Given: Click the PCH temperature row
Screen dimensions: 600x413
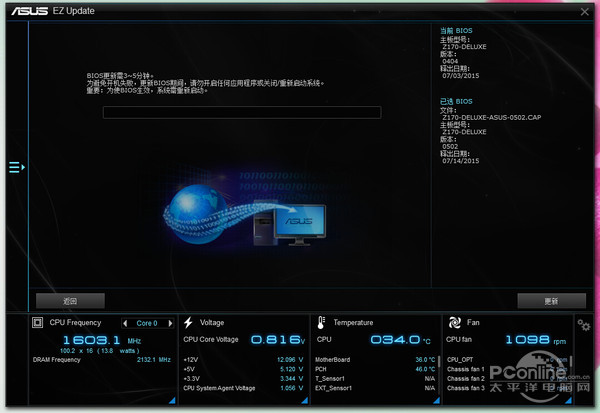Looking at the screenshot, I should click(375, 369).
